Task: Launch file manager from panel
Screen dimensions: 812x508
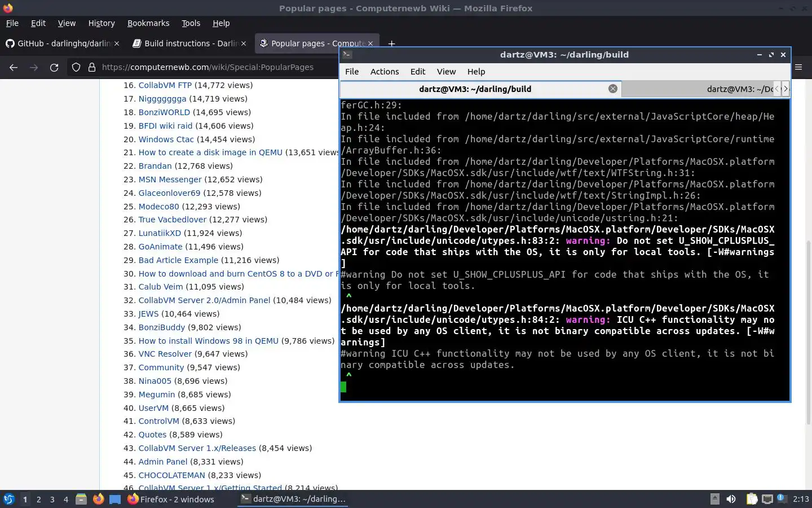Action: 81,499
